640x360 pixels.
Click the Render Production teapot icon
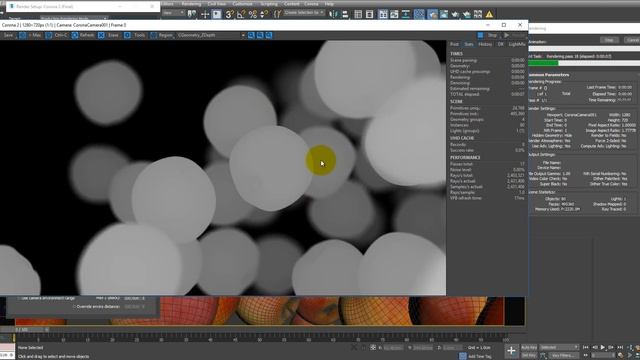click(455, 14)
